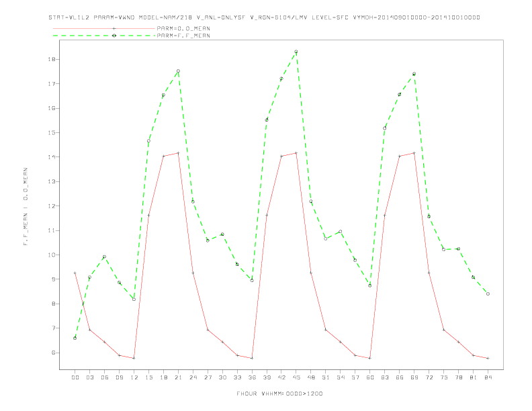The width and height of the screenshot is (532, 411).
Task: Click the x-axis tick label 42
Action: pyautogui.click(x=281, y=377)
